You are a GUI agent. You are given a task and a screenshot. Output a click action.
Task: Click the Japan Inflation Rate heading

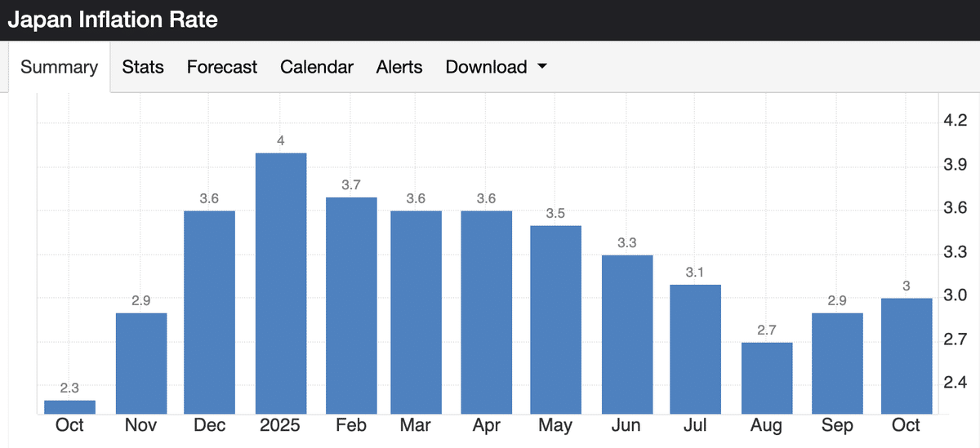tap(113, 20)
